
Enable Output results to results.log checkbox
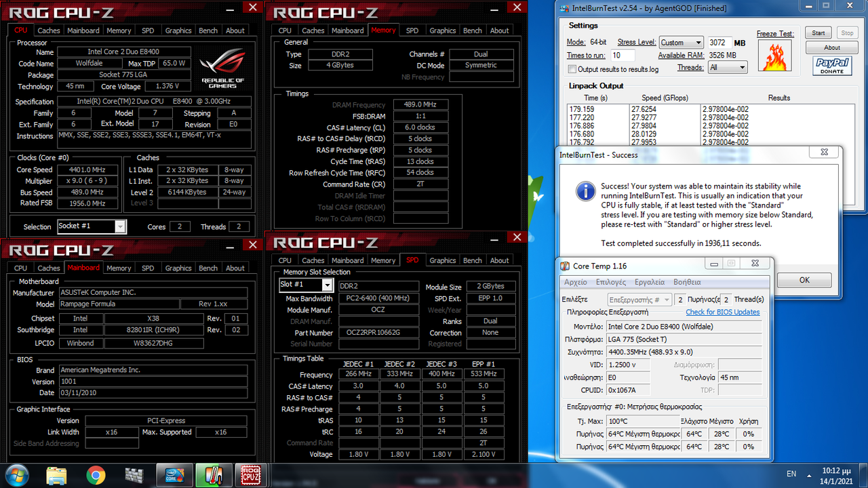tap(572, 69)
